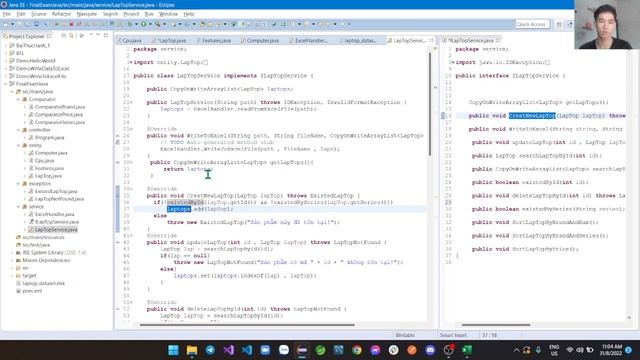The image size is (640, 360).
Task: Open the Run button dropdown arrow
Action: (x=150, y=24)
